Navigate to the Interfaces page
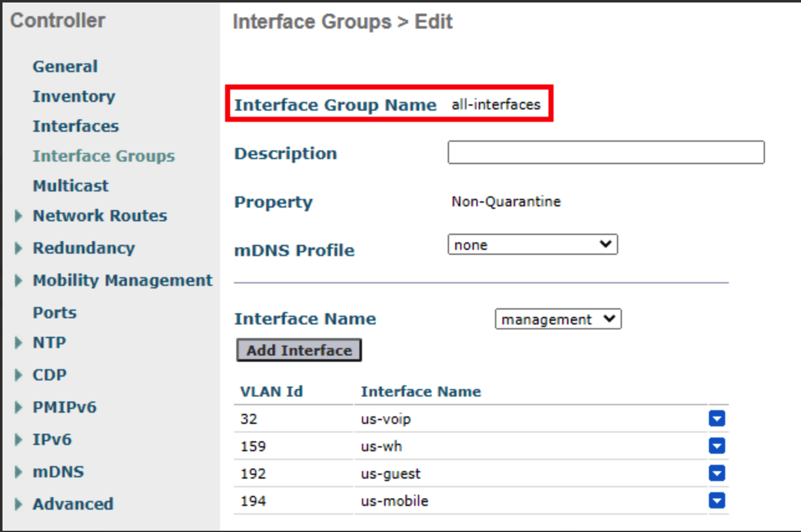Viewport: 801px width, 532px height. coord(76,126)
